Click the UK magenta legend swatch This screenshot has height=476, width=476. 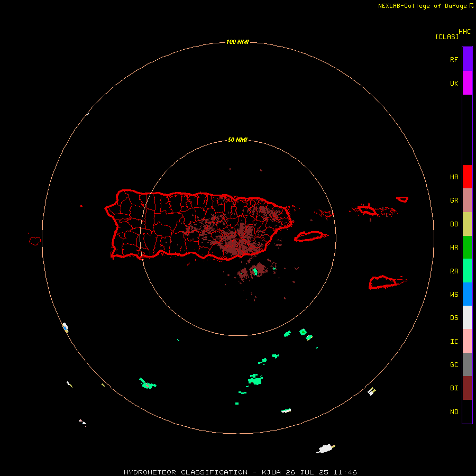point(467,83)
